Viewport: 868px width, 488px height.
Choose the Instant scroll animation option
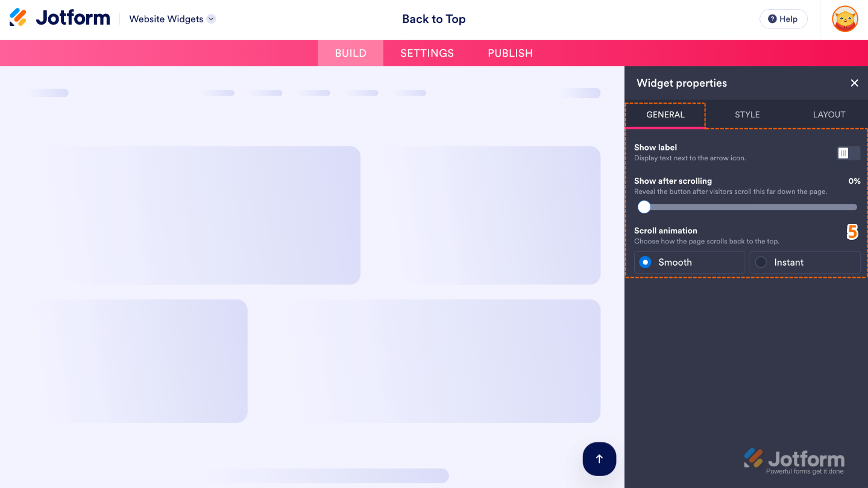tap(805, 262)
